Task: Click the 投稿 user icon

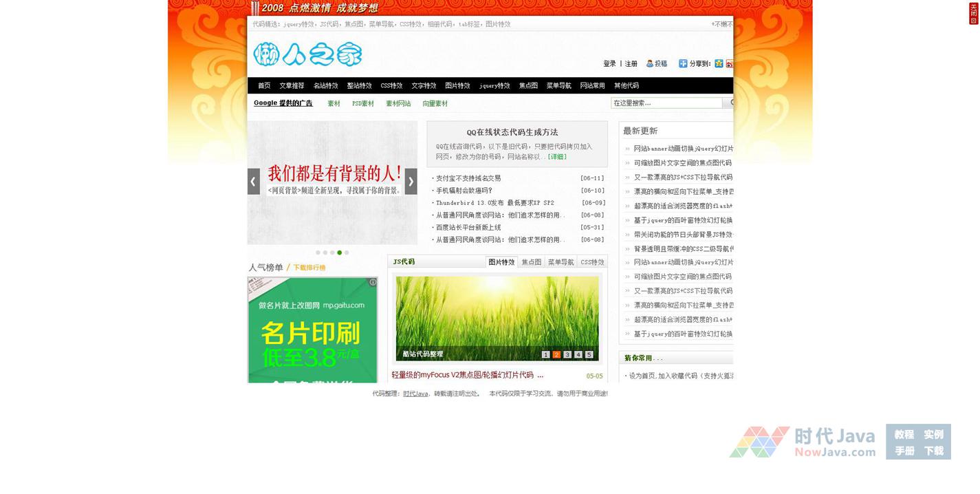Action: click(x=650, y=63)
